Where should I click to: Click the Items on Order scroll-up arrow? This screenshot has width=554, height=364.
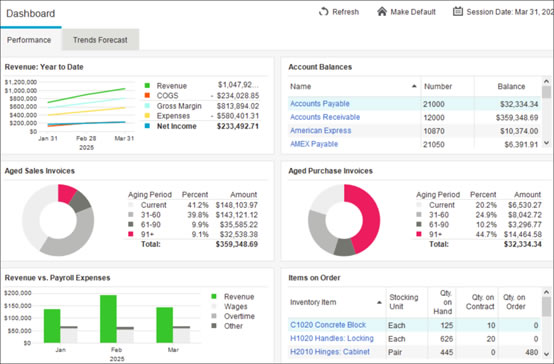tap(546, 292)
